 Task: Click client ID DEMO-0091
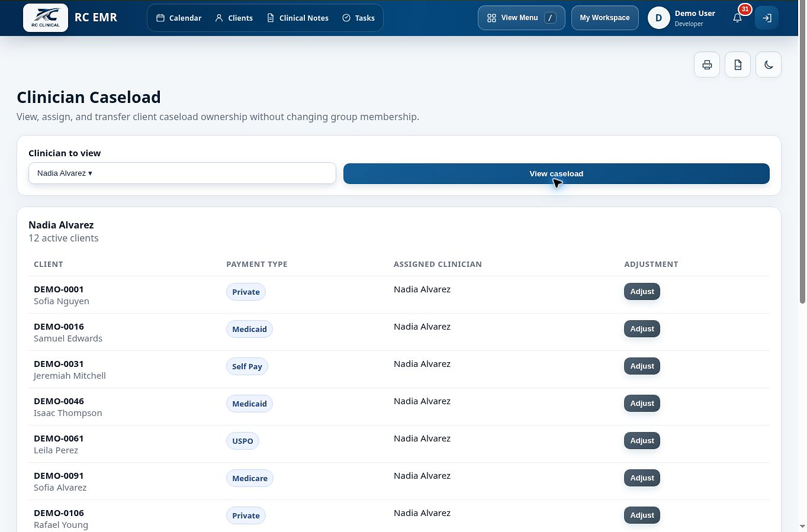59,476
